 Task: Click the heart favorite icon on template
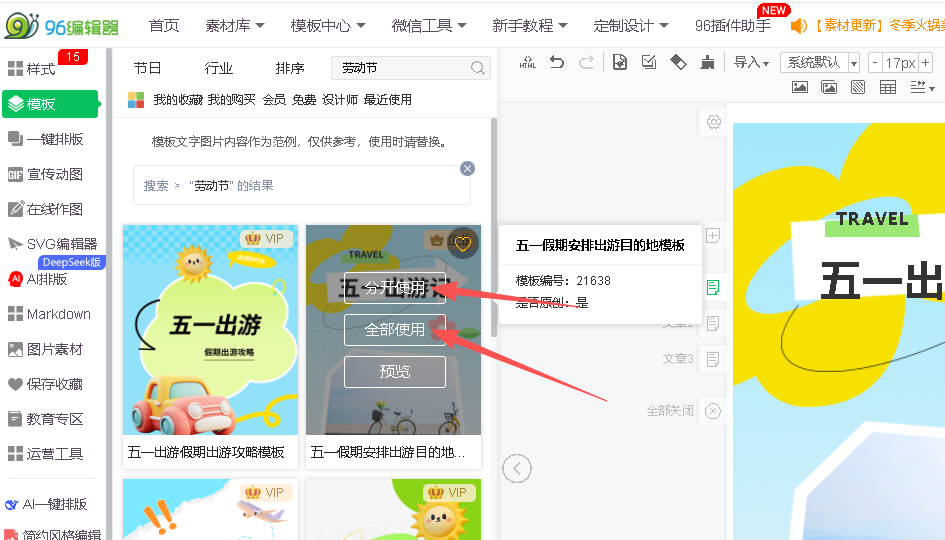point(462,242)
